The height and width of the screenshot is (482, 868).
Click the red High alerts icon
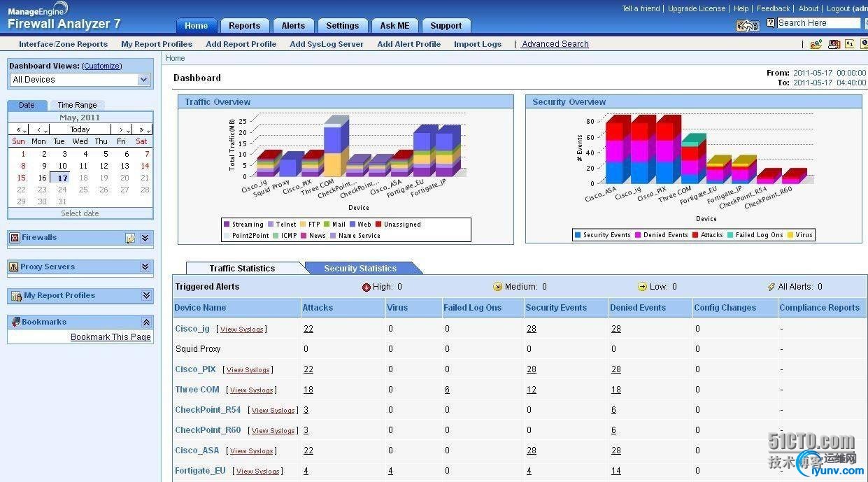tap(366, 287)
